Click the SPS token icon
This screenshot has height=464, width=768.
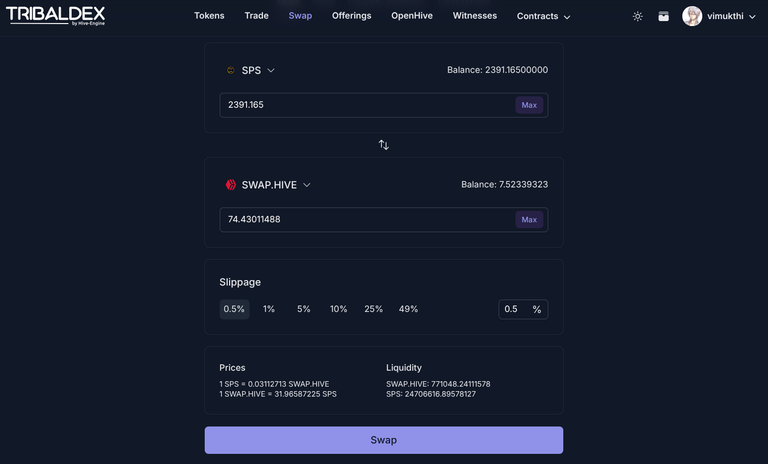tap(231, 70)
